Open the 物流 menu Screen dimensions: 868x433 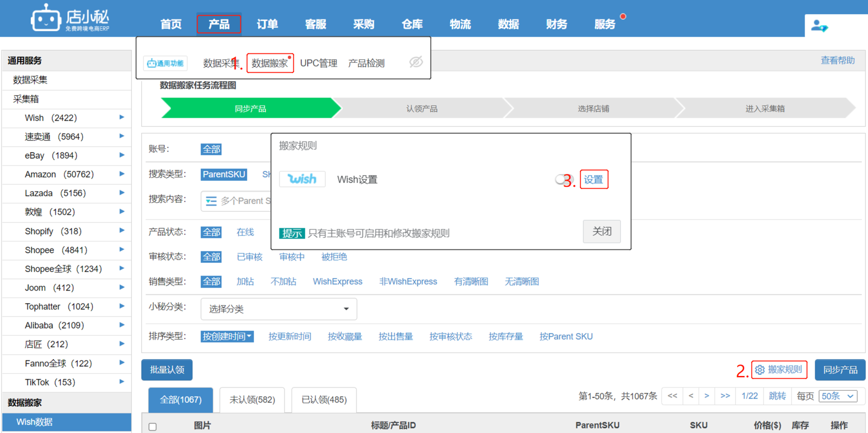coord(460,24)
